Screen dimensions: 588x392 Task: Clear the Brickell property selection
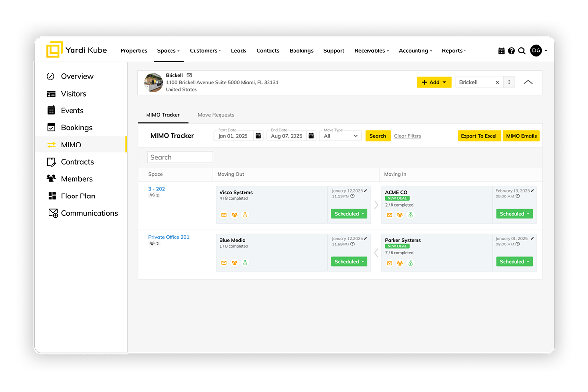497,82
